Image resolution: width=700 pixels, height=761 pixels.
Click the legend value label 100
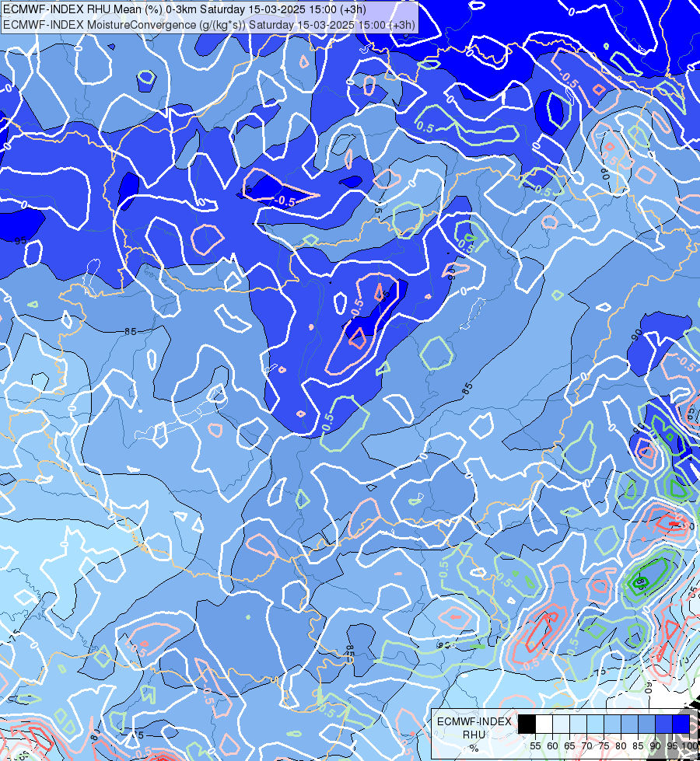(x=689, y=746)
